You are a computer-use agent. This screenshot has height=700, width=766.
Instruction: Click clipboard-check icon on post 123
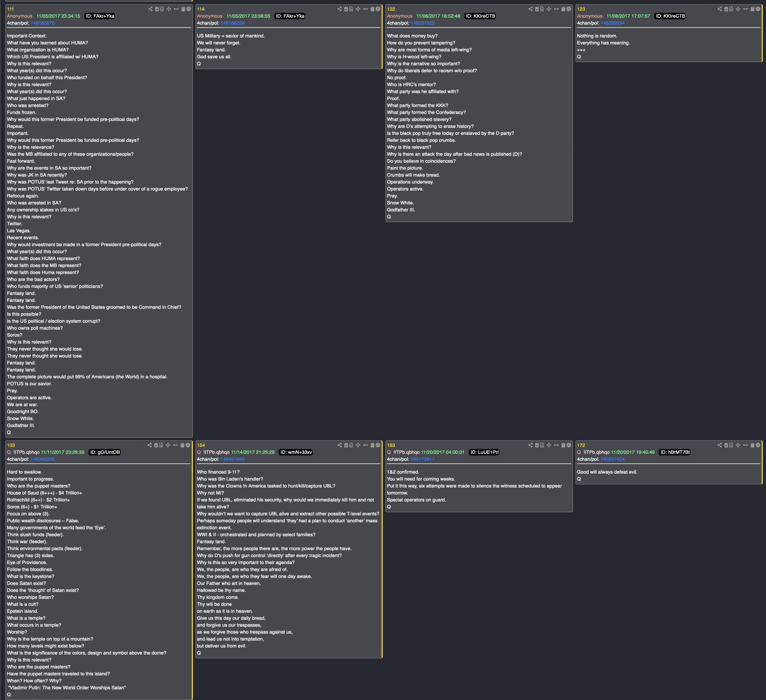[726, 9]
